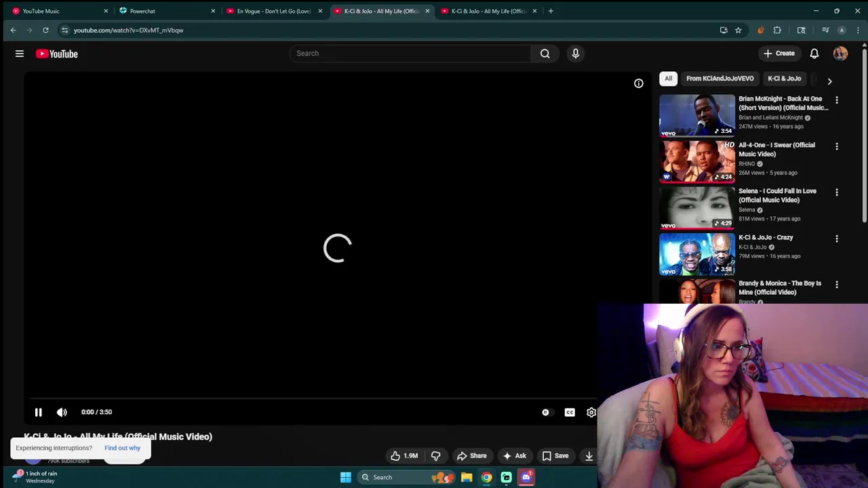Viewport: 868px width, 488px height.
Task: Reload the page
Action: click(45, 30)
